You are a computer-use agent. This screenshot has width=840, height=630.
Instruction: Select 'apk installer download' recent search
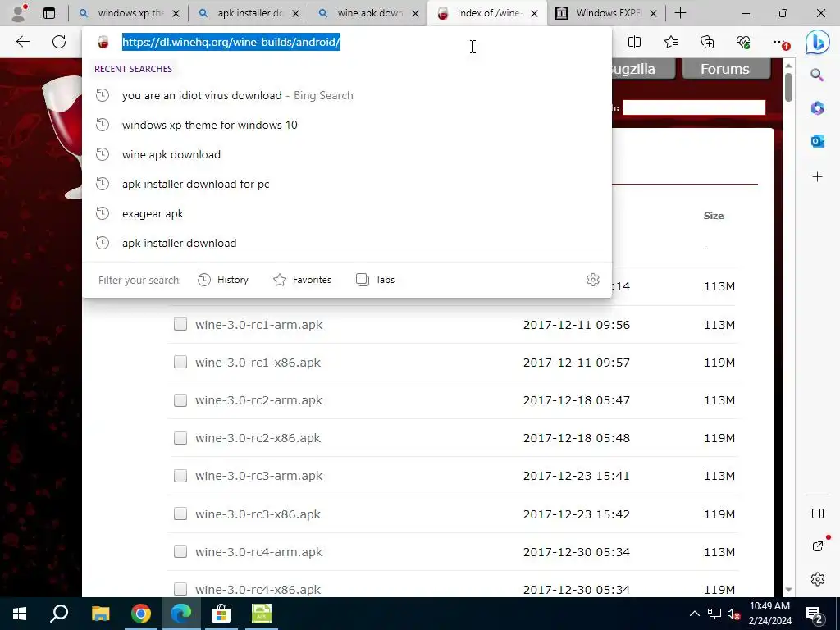click(347, 243)
